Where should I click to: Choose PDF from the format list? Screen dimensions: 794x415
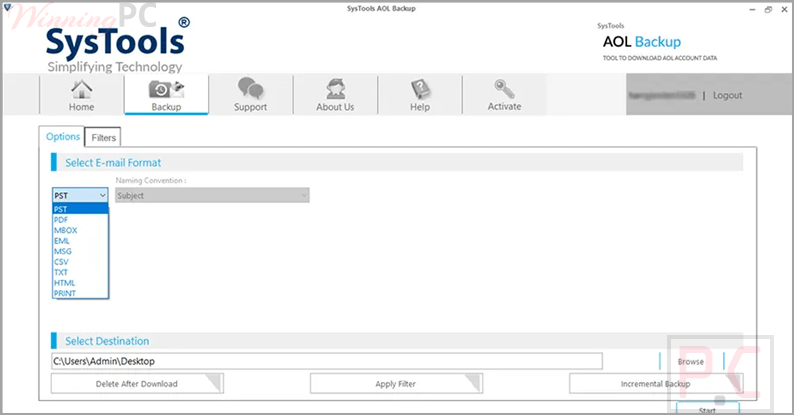coord(81,220)
